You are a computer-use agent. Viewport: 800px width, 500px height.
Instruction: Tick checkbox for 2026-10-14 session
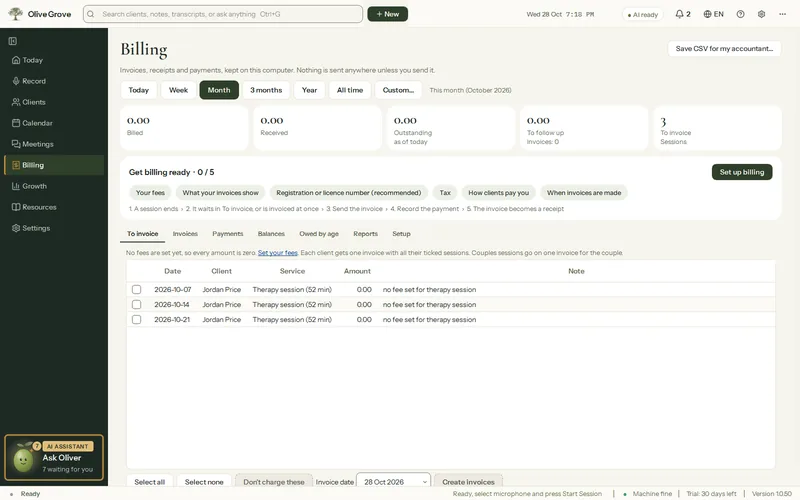click(136, 305)
